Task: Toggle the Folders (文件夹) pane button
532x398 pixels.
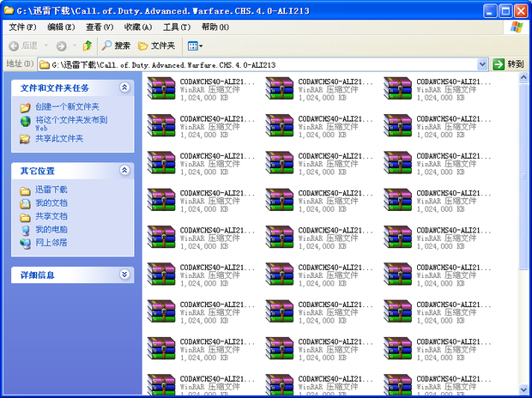Action: pos(156,45)
